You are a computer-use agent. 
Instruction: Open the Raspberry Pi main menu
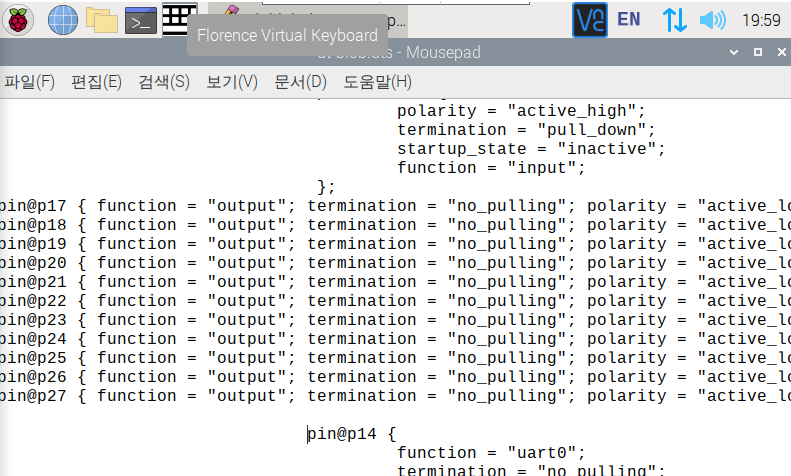coord(20,18)
